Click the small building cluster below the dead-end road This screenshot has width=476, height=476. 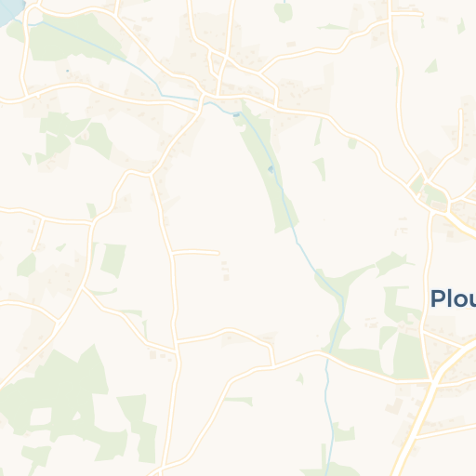click(x=225, y=271)
